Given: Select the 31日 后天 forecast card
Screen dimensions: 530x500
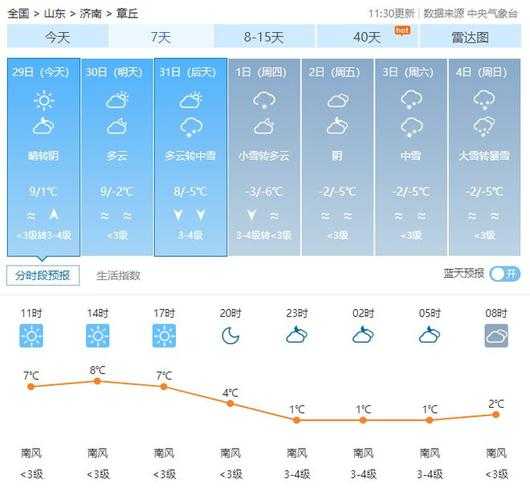Looking at the screenshot, I should point(191,157).
